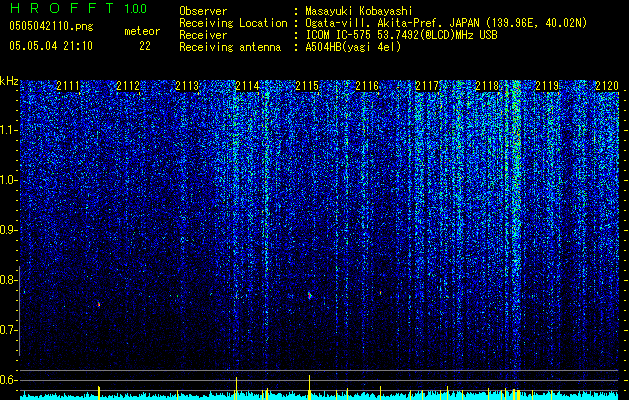629x400 pixels.
Task: Click the 0.8 kHz axis label
Action: coord(8,280)
